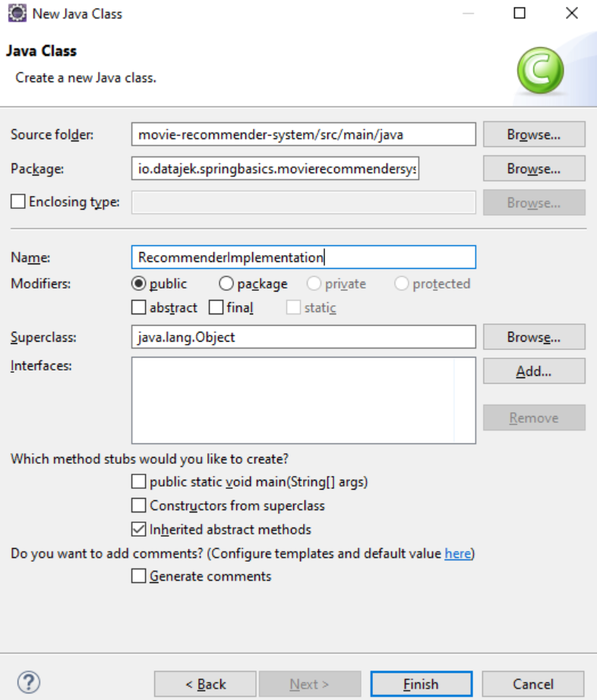This screenshot has width=597, height=700.
Task: Open the 'here' templates configuration link
Action: click(x=458, y=553)
